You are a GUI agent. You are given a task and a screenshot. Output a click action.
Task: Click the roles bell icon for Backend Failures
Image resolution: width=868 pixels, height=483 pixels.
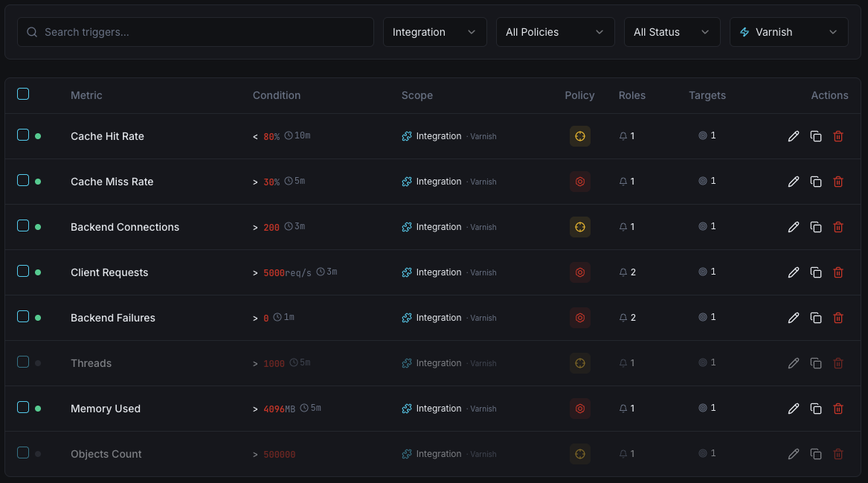point(623,318)
